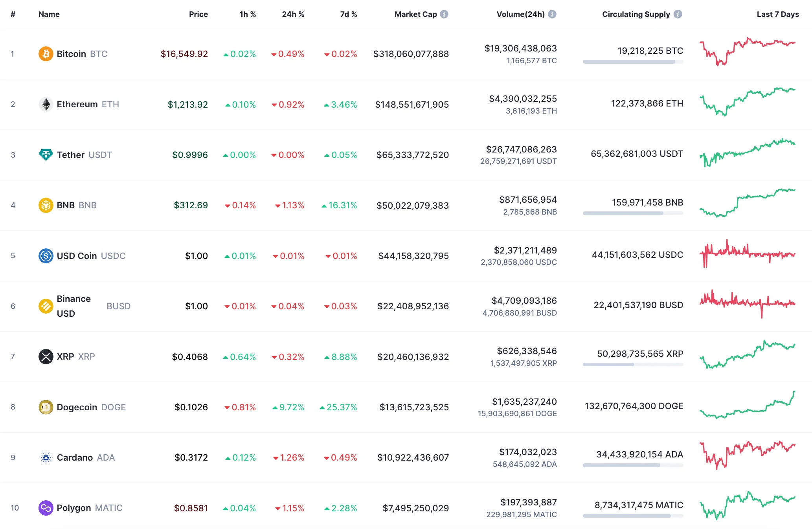Open the Circulating Supply info tooltip

pyautogui.click(x=677, y=14)
